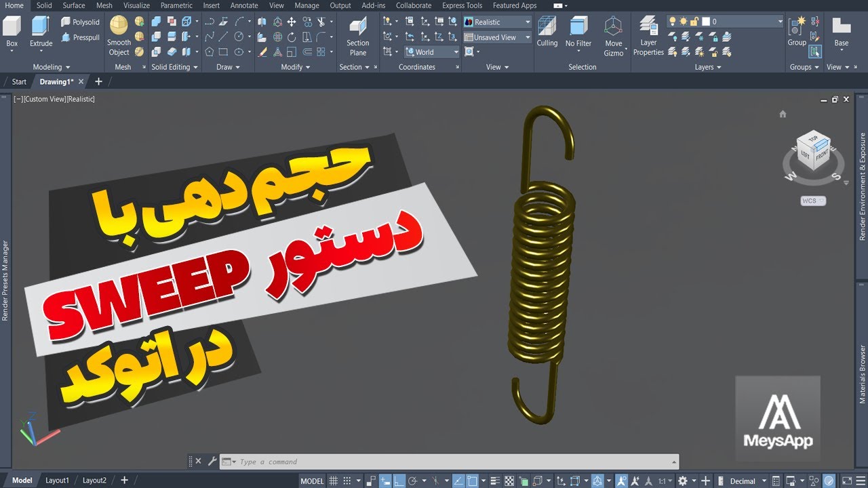This screenshot has height=488, width=868.
Task: Expand the Solid Editing panel
Action: click(174, 67)
